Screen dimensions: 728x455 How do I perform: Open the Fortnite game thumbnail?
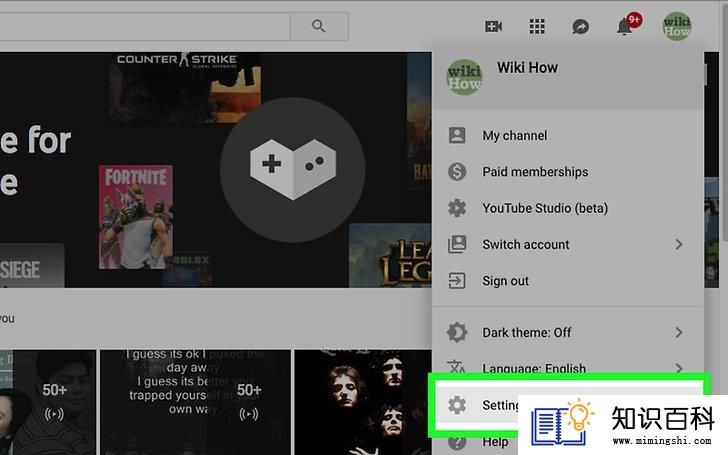click(x=136, y=217)
